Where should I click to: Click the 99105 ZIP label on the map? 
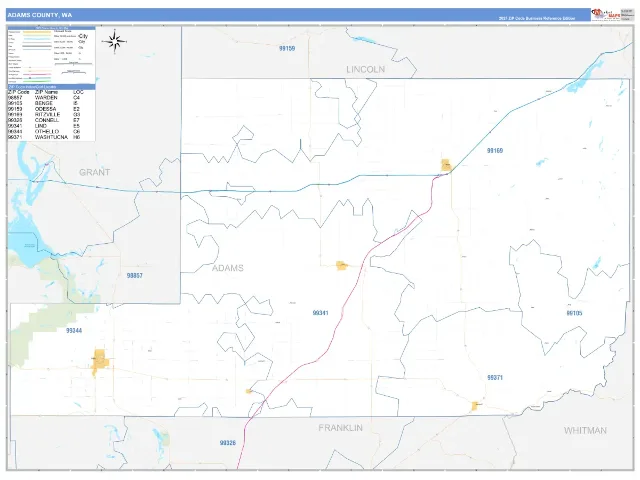[574, 313]
